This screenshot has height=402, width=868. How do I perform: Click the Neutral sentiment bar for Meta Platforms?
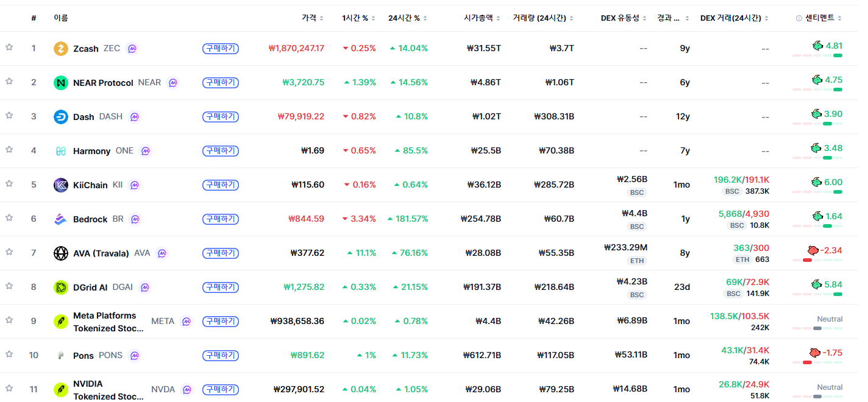817,328
